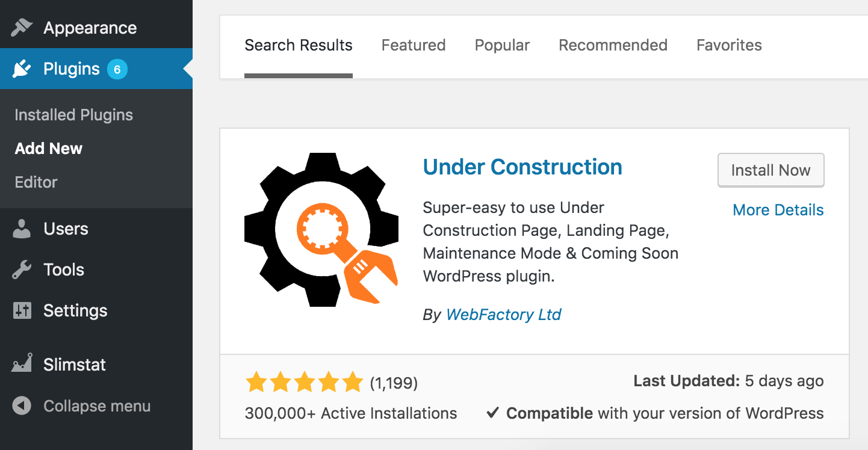Click the Settings sliders icon

point(22,310)
